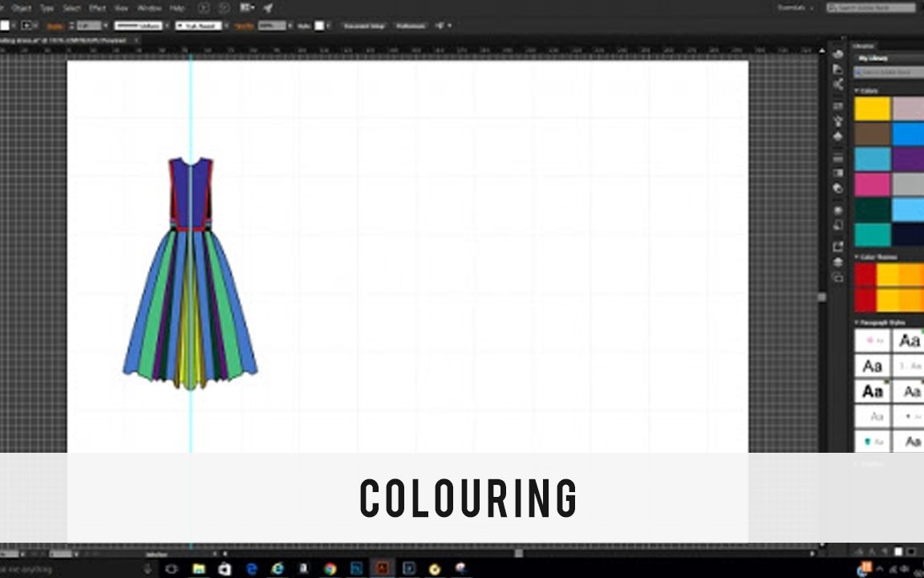Launch Adobe Bridge from the menu bar icon
Viewport: 924px width, 578px height.
[x=203, y=8]
